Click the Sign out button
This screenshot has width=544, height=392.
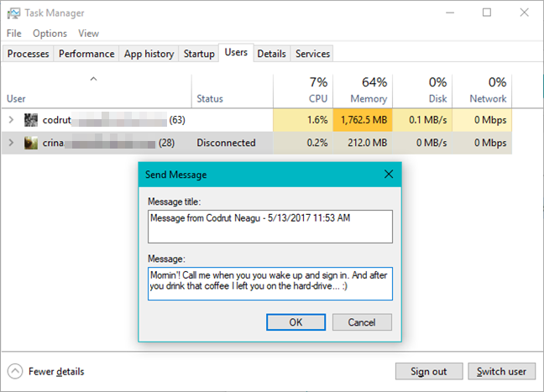[x=429, y=372]
